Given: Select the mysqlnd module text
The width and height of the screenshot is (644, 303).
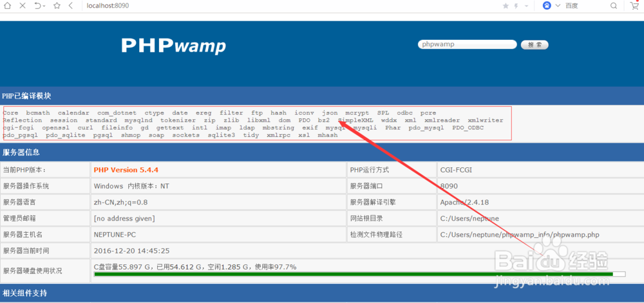Looking at the screenshot, I should coord(138,120).
